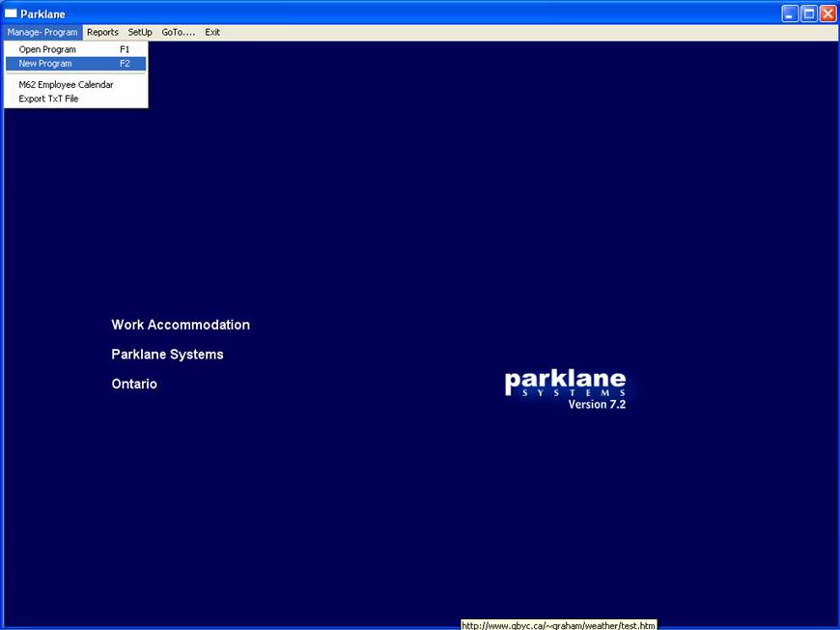Choose Open Program from the dropdown

click(x=75, y=49)
